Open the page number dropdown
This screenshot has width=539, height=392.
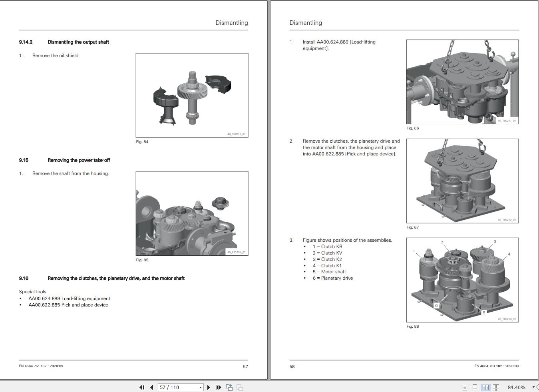201,387
